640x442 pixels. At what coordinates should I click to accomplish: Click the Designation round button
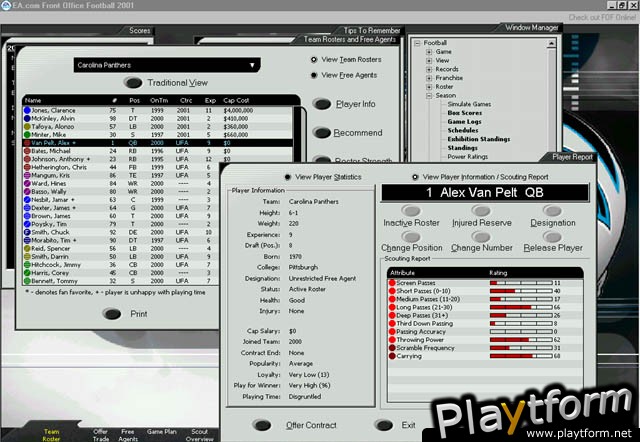(552, 211)
